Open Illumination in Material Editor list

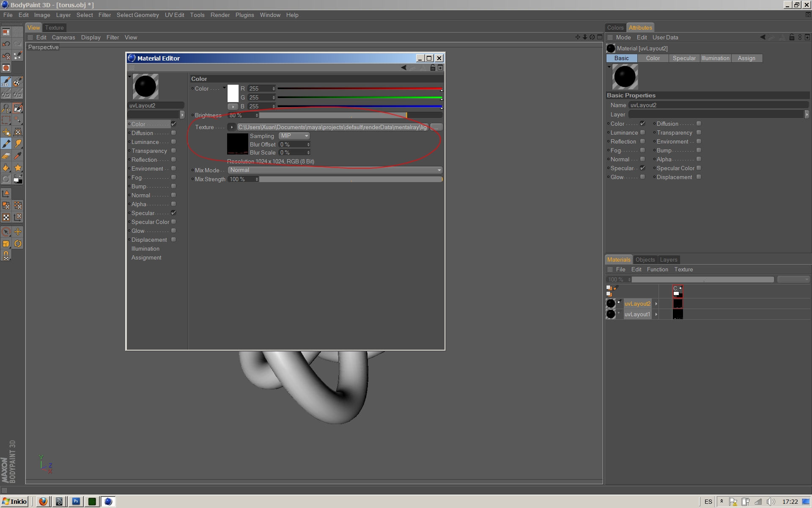[145, 248]
